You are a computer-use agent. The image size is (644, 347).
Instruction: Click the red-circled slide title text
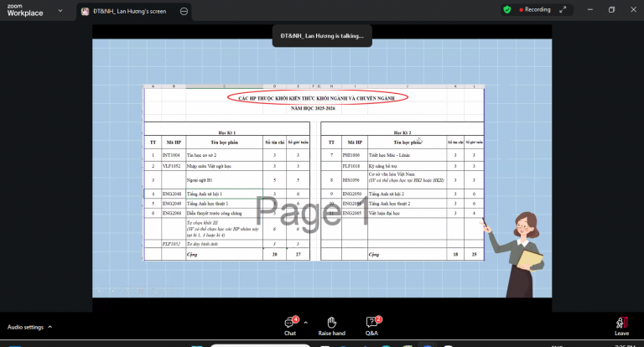click(317, 98)
